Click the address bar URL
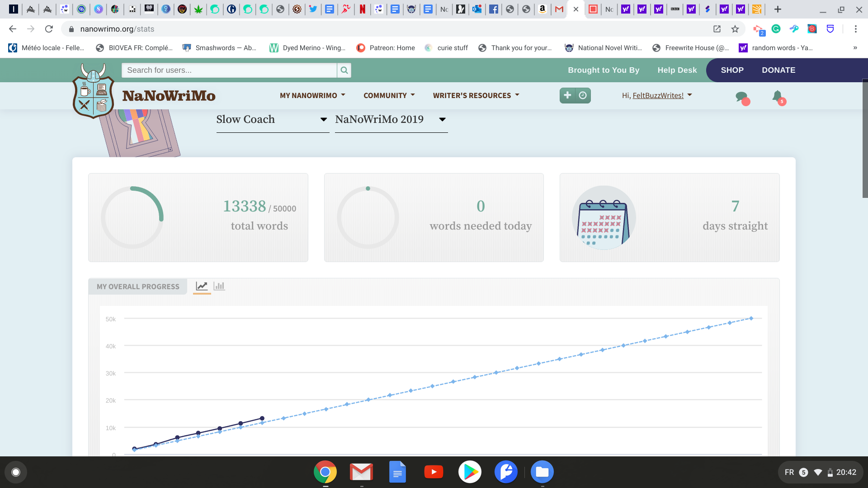 pyautogui.click(x=117, y=29)
